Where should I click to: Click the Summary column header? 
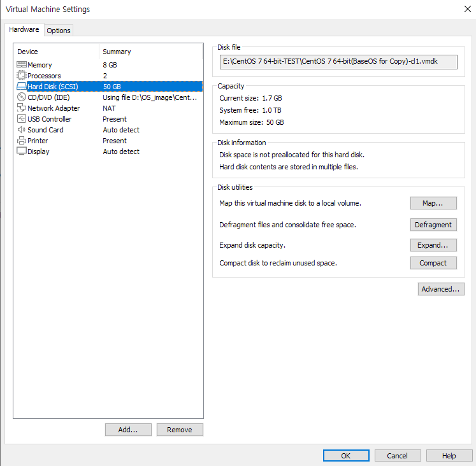pos(150,52)
